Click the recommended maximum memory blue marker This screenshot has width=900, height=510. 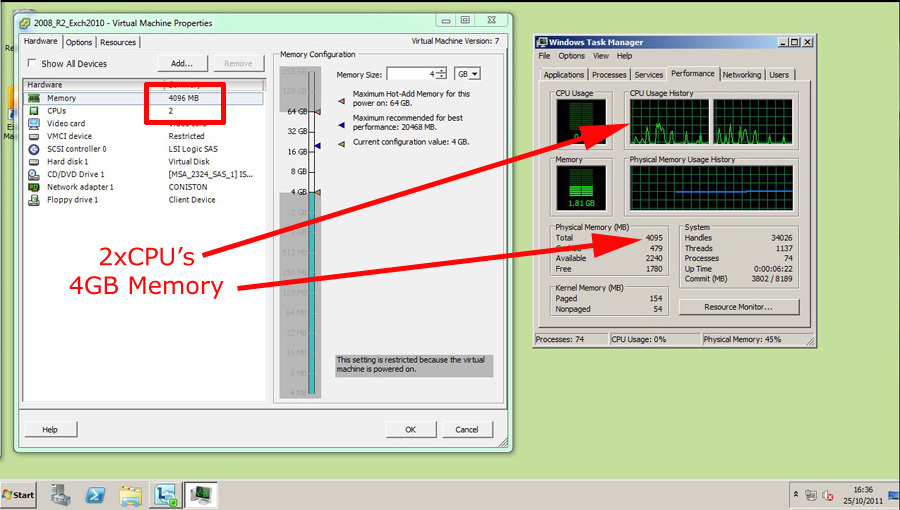[x=317, y=146]
